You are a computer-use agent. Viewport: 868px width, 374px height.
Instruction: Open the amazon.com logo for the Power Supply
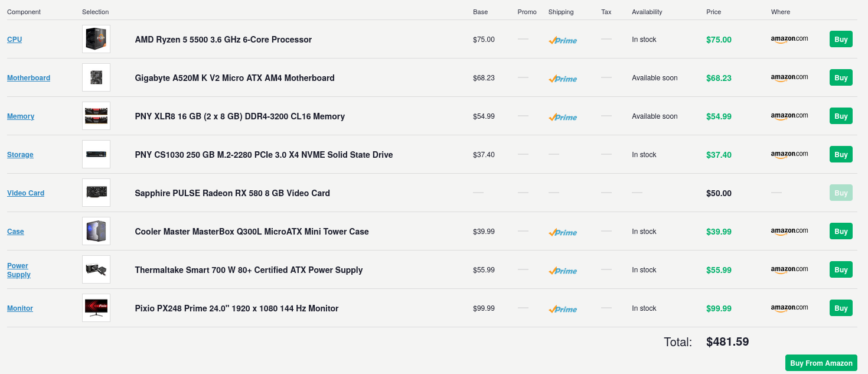(x=789, y=269)
